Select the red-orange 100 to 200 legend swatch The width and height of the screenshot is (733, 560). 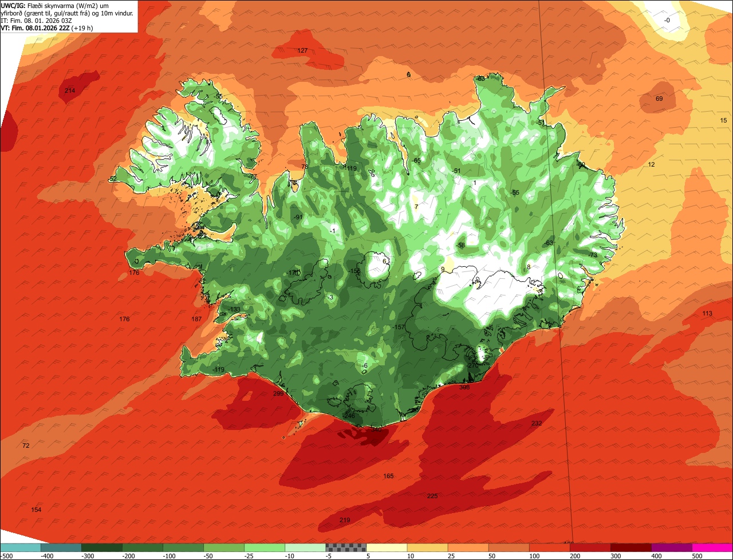[x=549, y=547]
